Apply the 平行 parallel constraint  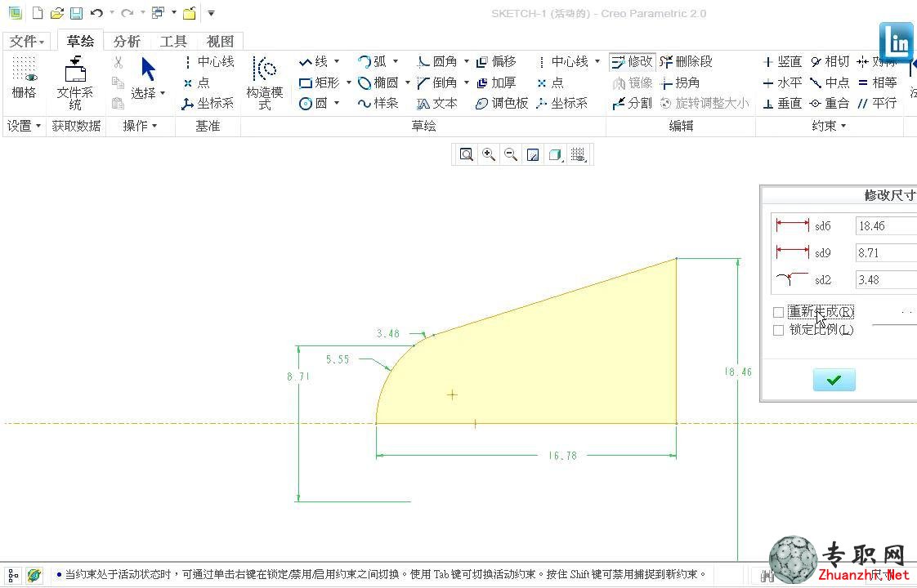coord(877,104)
